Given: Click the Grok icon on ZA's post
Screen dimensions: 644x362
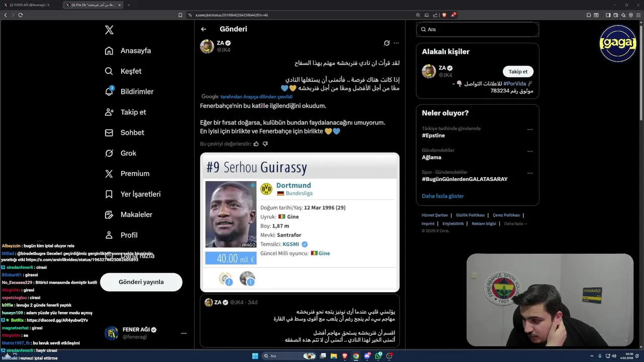Looking at the screenshot, I should pyautogui.click(x=386, y=43).
